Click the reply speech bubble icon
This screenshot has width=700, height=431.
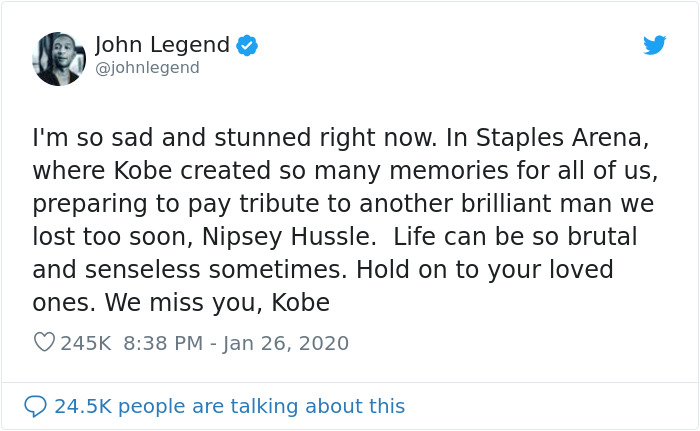point(35,406)
